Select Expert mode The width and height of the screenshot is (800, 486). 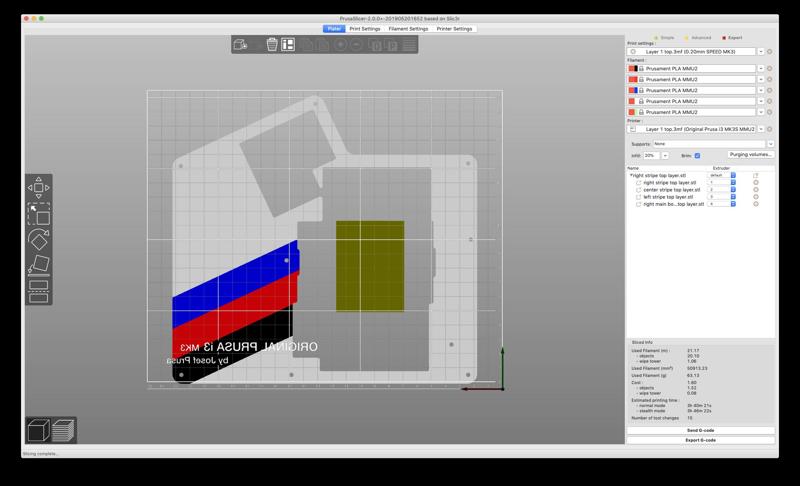732,38
